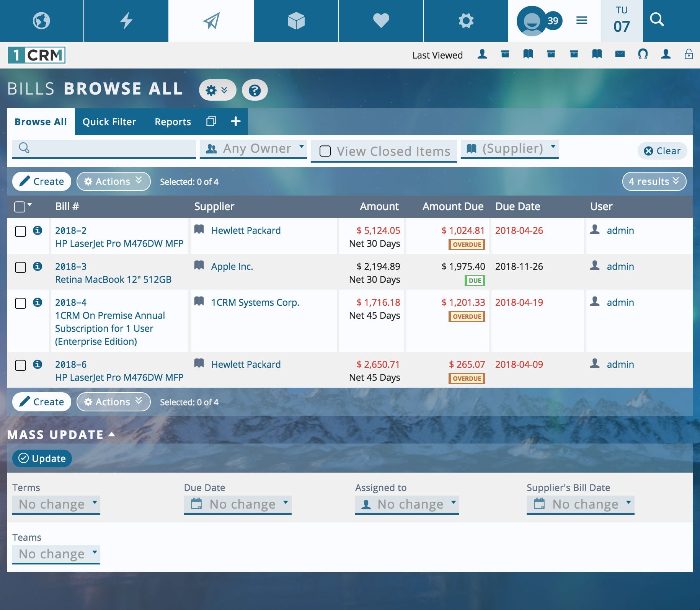This screenshot has width=700, height=610.
Task: Open the hamburger menu icon
Action: (582, 20)
